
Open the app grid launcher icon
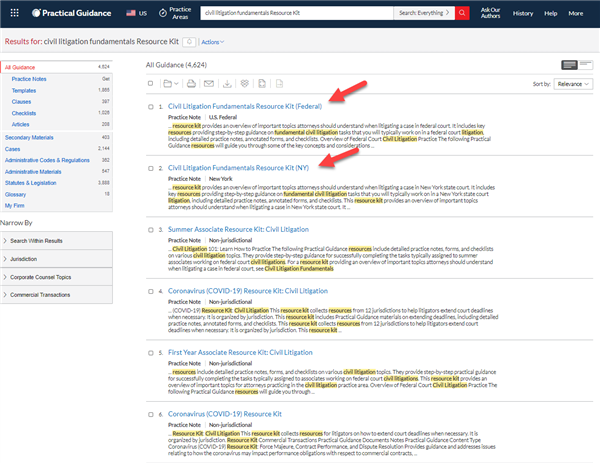click(x=15, y=13)
